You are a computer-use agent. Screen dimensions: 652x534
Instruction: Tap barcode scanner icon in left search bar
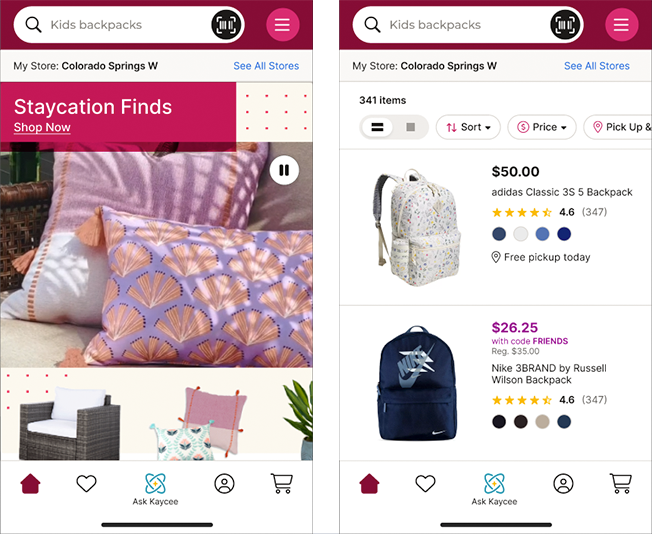[x=227, y=25]
